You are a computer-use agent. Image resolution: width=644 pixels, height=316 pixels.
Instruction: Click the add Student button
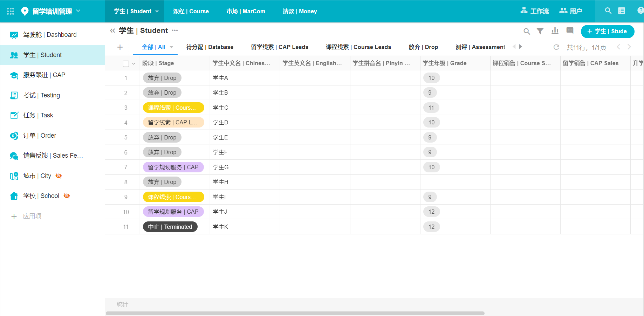pyautogui.click(x=607, y=31)
